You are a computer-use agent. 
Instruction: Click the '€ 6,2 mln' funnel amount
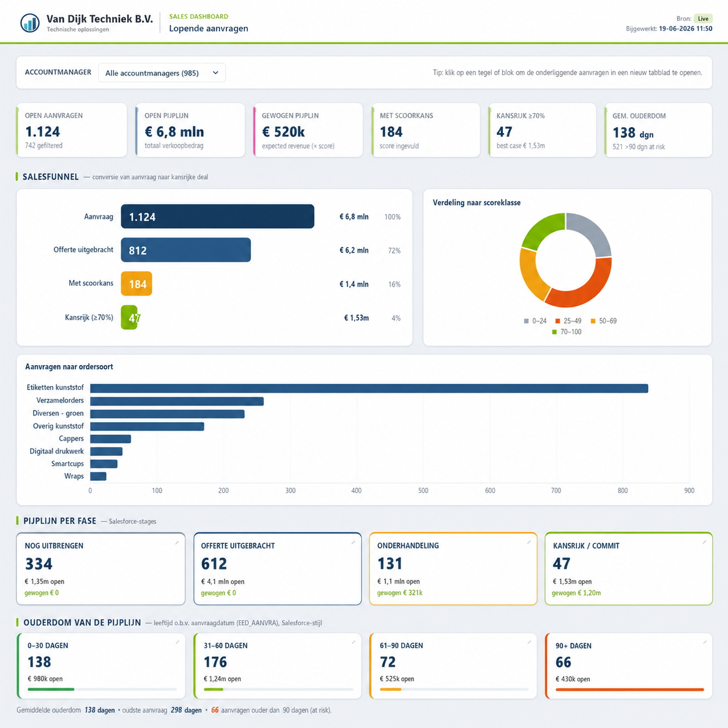pos(354,251)
